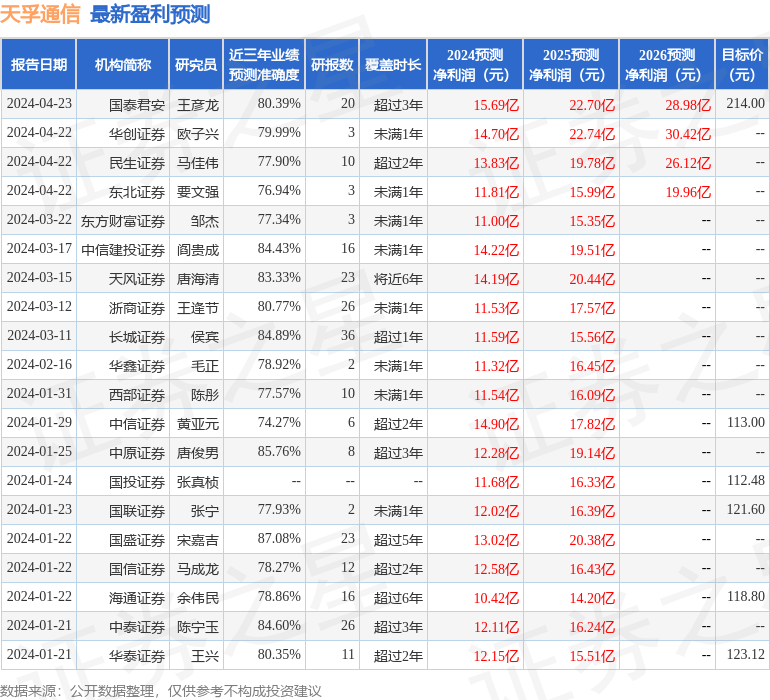Select the 中信建投证券 institution cell
This screenshot has height=700, width=770.
click(x=123, y=250)
